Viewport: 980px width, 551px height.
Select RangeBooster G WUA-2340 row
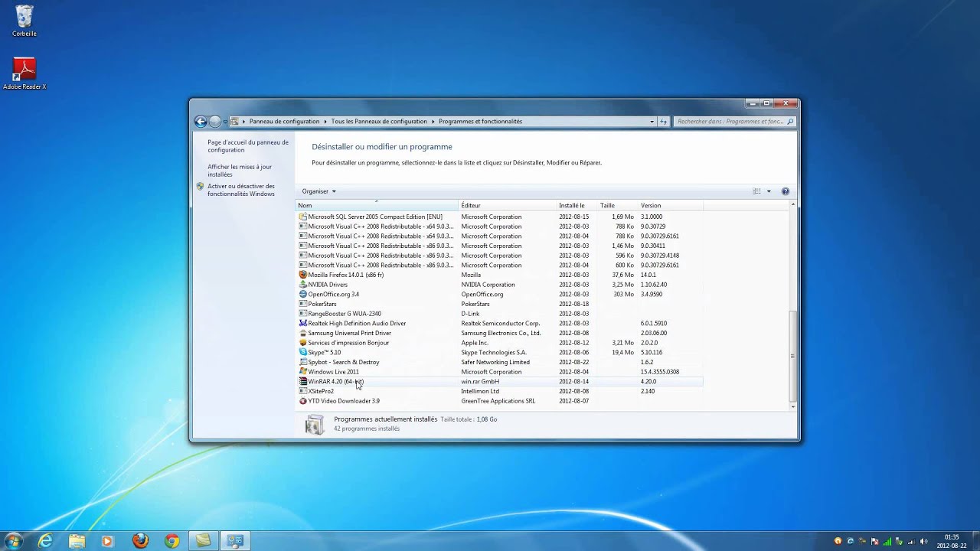tap(499, 314)
